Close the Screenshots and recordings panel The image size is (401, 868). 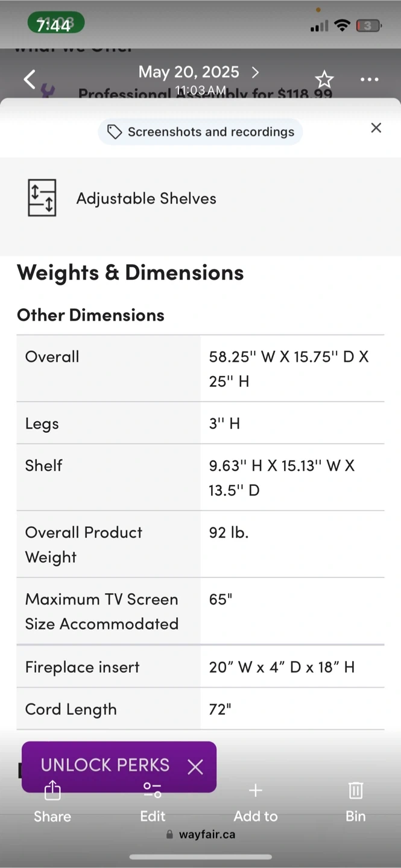coord(376,128)
